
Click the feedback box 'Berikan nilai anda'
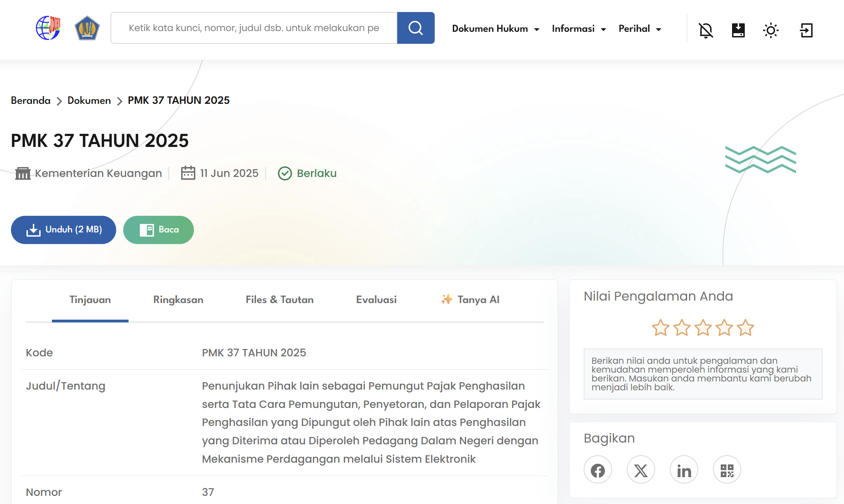703,374
